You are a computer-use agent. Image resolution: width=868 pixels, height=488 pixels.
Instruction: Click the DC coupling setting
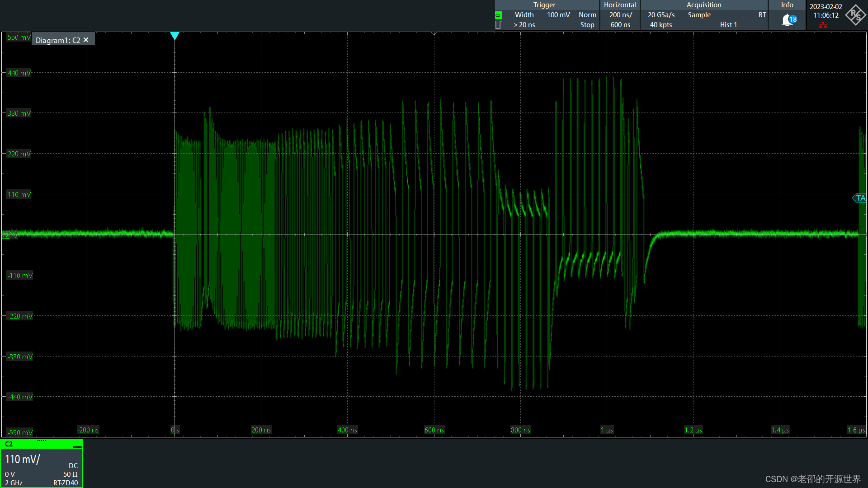pyautogui.click(x=73, y=466)
